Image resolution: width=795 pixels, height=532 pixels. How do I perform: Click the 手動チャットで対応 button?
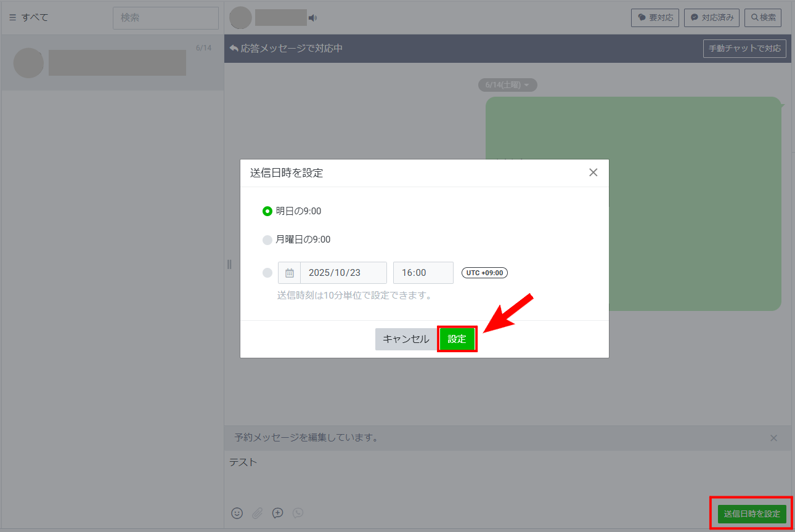point(744,49)
